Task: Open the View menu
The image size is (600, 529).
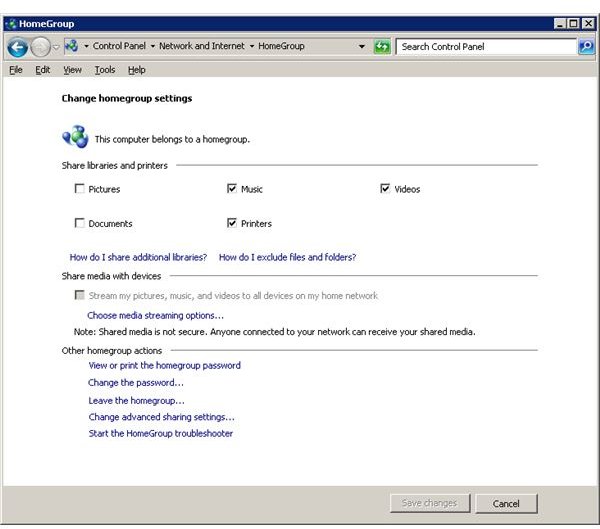Action: click(x=72, y=70)
